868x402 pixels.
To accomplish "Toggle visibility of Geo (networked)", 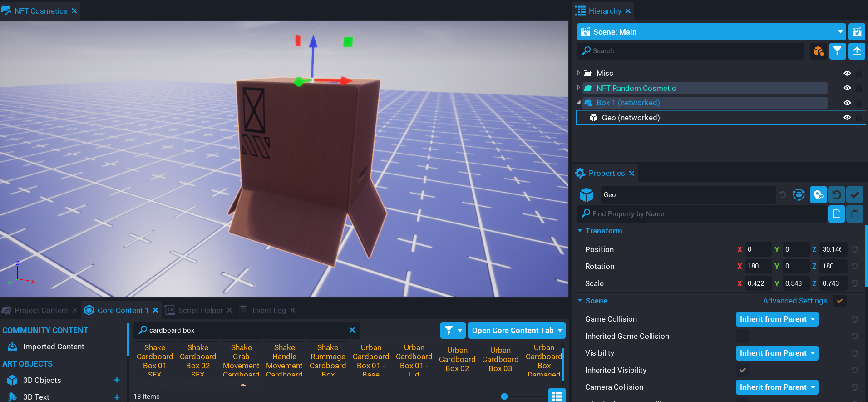I will coord(847,118).
